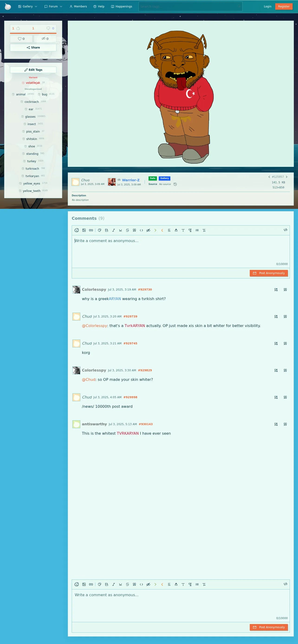Toggle bold in the top comment editor
The height and width of the screenshot is (644, 298).
[107, 230]
